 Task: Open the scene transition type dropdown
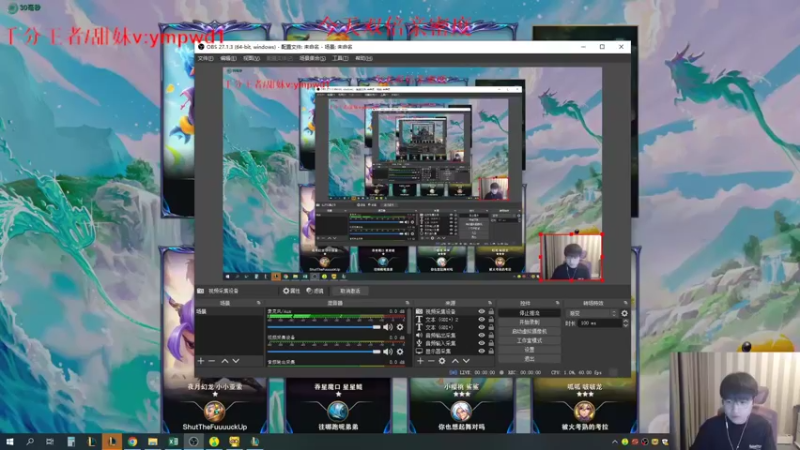pyautogui.click(x=592, y=313)
